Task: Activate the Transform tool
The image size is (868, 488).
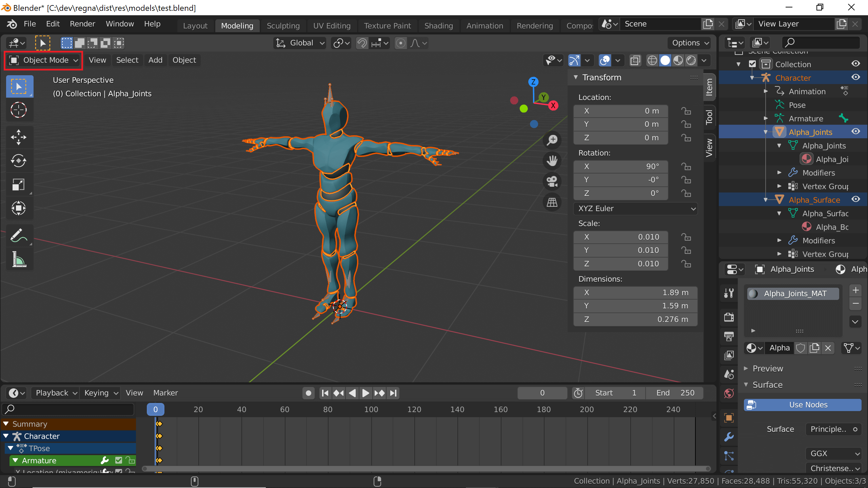Action: 19,208
